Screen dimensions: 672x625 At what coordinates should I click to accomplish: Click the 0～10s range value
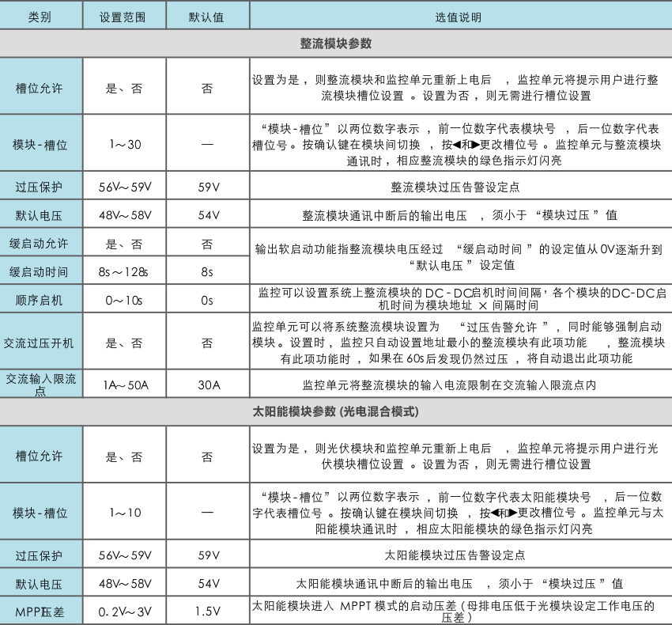pos(124,300)
